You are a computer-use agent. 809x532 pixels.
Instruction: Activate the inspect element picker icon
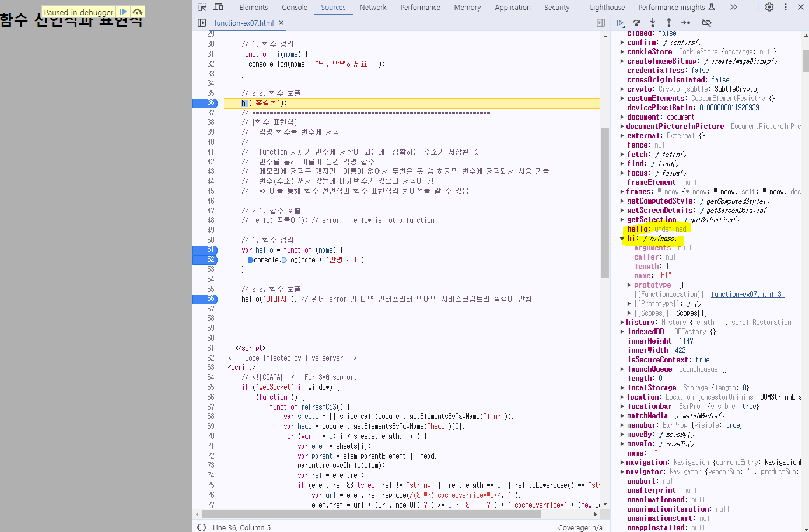coord(202,7)
